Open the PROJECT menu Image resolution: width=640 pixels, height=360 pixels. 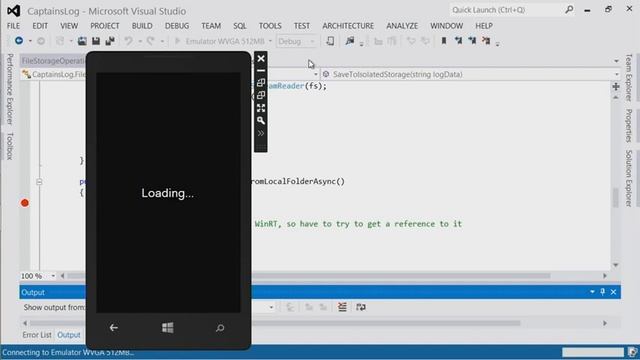point(105,26)
